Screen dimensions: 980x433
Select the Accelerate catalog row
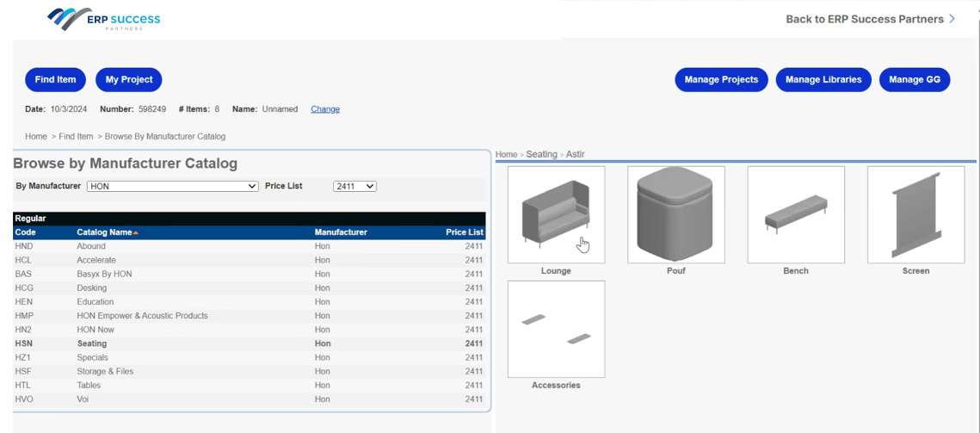pyautogui.click(x=249, y=260)
